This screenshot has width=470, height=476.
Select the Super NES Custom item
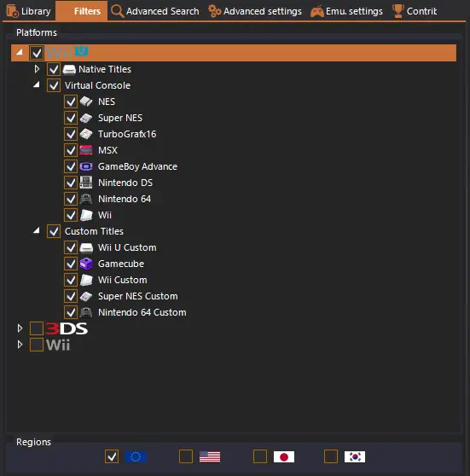138,296
